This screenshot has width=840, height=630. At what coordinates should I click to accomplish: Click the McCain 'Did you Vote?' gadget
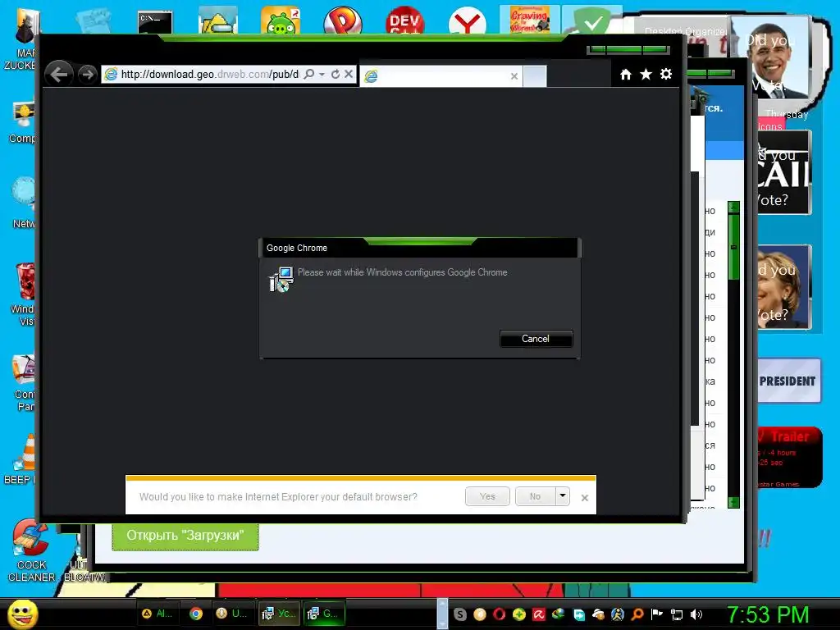[783, 172]
